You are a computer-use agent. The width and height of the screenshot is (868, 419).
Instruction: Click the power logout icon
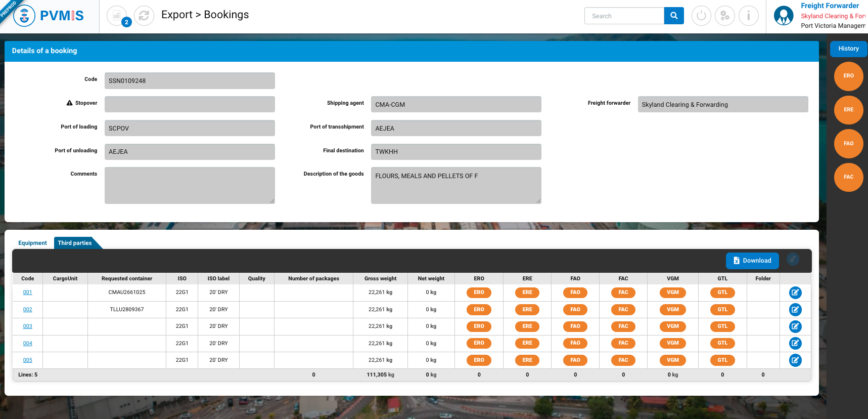(x=701, y=16)
